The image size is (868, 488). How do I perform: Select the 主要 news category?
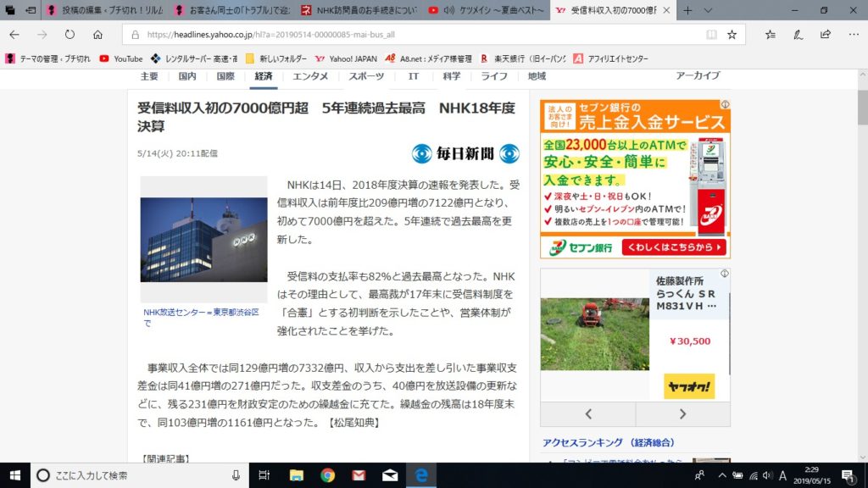tap(149, 76)
